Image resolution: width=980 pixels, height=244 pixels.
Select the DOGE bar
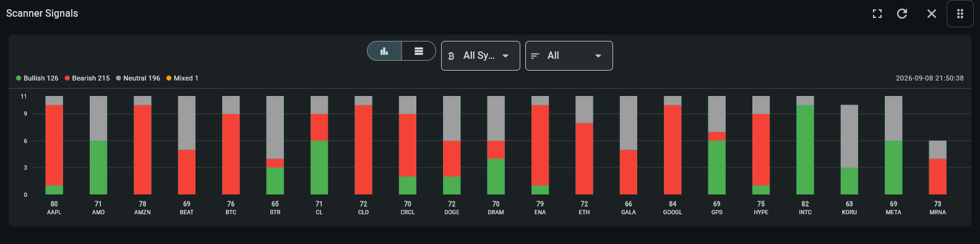(x=452, y=145)
